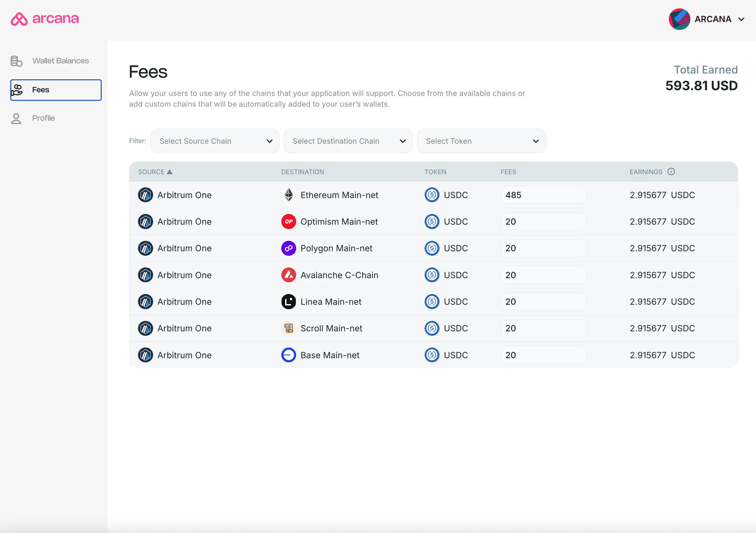Show the EARNINGS info tooltip icon
756x533 pixels.
click(x=671, y=171)
